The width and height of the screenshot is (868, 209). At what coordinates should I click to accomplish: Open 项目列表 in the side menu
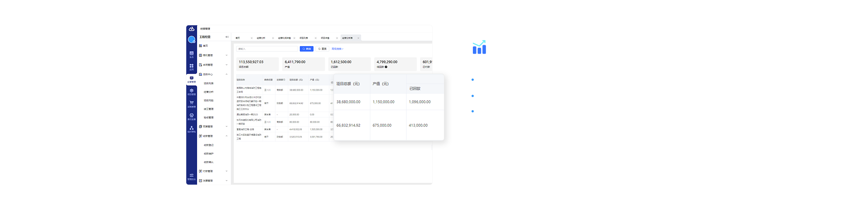tap(208, 84)
